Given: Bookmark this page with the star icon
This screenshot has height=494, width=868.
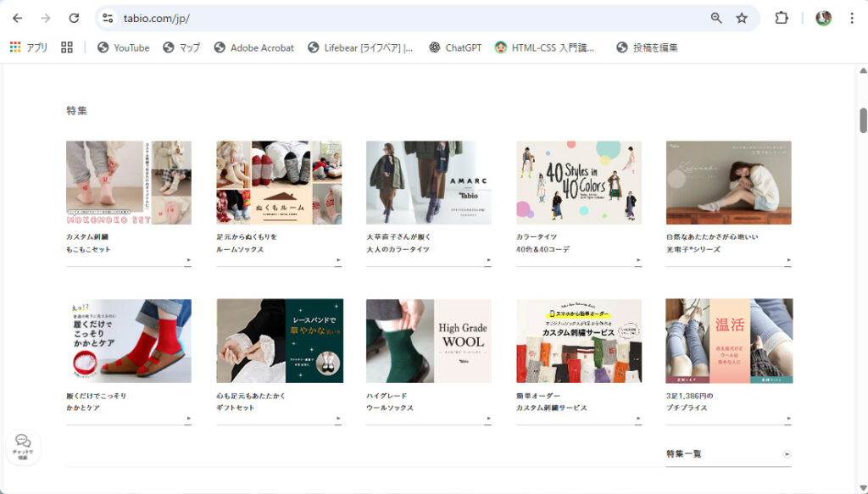Looking at the screenshot, I should pos(742,18).
